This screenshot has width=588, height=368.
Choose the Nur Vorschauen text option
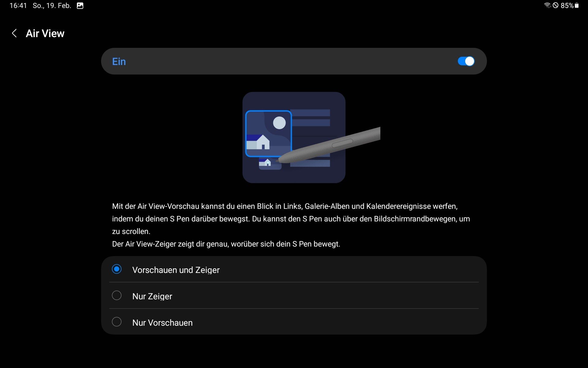[x=162, y=323]
